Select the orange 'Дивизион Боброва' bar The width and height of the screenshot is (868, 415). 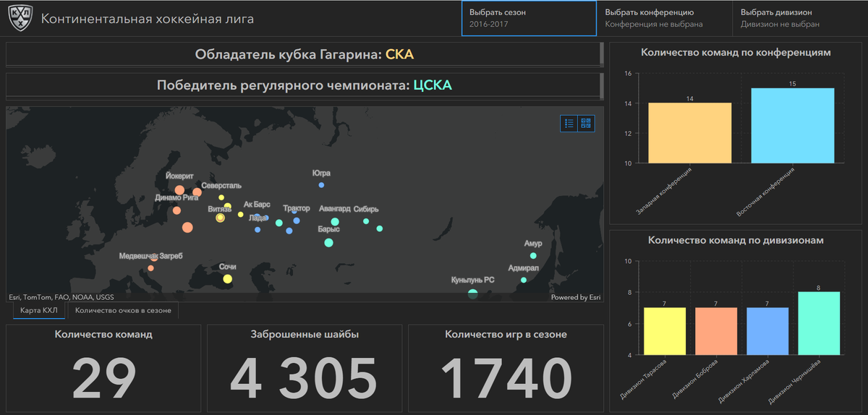pyautogui.click(x=716, y=331)
